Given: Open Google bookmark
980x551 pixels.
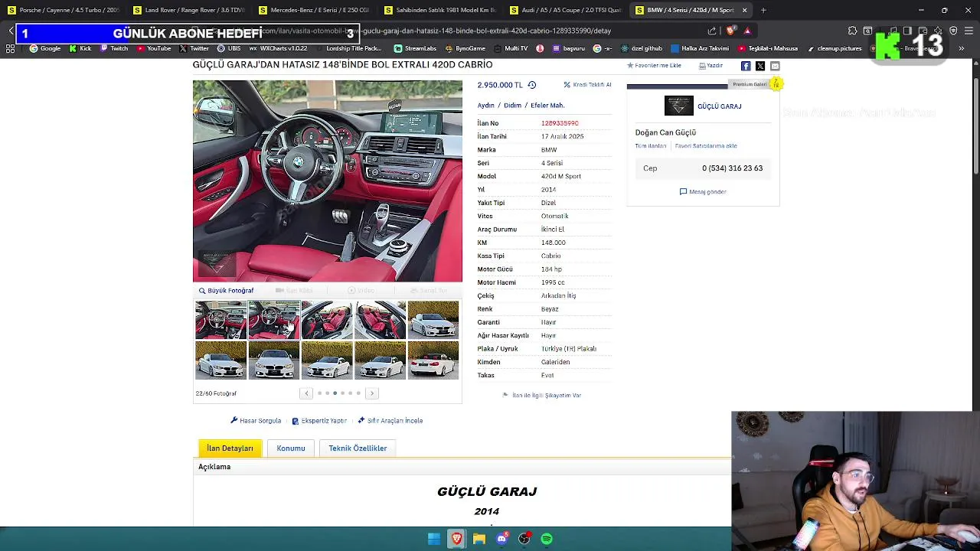Looking at the screenshot, I should pyautogui.click(x=45, y=48).
